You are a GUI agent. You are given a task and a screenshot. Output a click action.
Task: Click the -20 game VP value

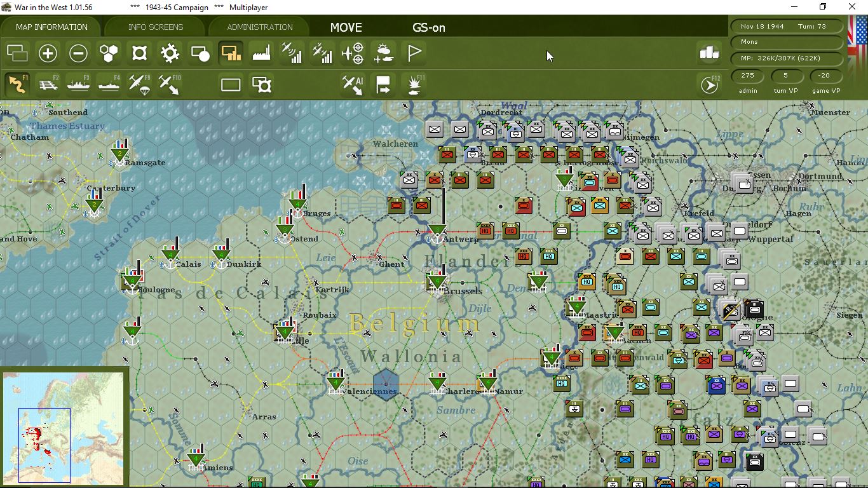[x=825, y=75]
